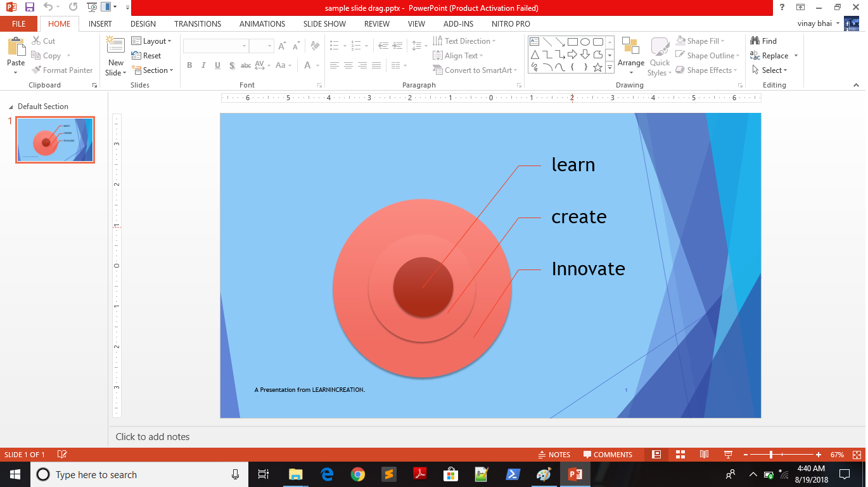868x487 pixels.
Task: Select slide 1 thumbnail in panel
Action: click(x=55, y=140)
